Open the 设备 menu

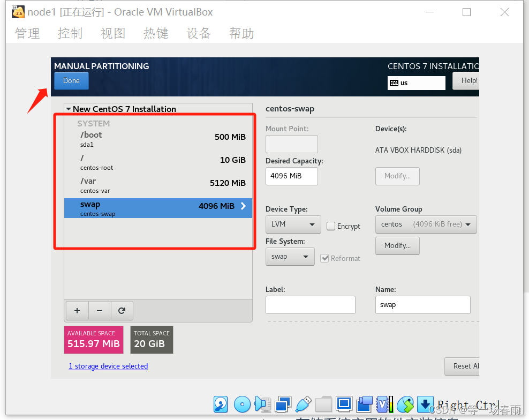click(x=199, y=33)
